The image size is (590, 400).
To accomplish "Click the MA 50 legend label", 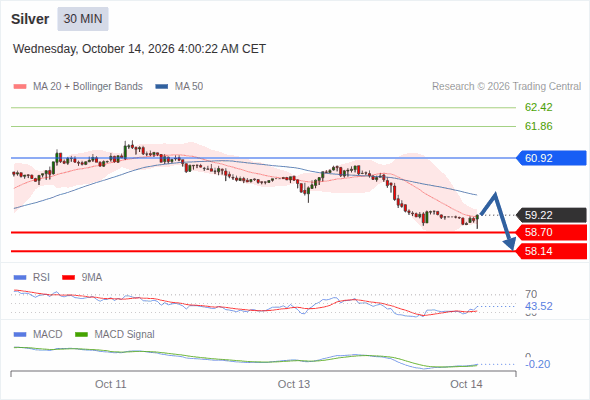I will click(x=189, y=87).
